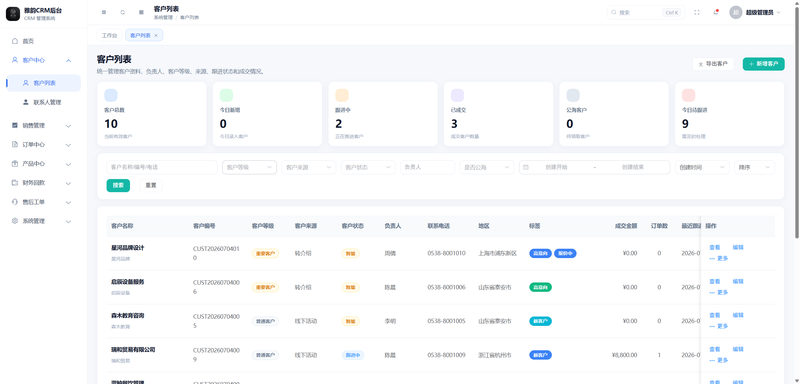The height and width of the screenshot is (384, 800).
Task: Open the 创建时间 sort field dropdown
Action: 702,167
